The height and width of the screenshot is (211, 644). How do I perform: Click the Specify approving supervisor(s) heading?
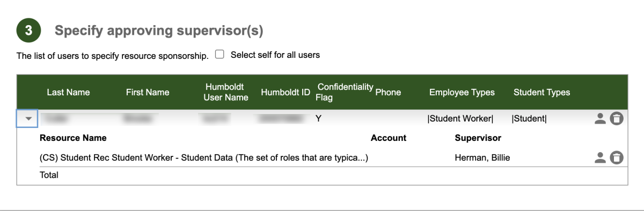159,31
